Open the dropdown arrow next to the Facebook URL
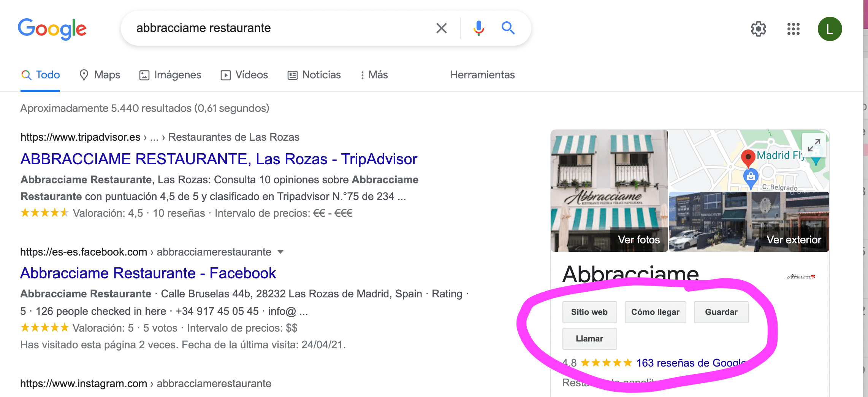The image size is (868, 397). [280, 252]
